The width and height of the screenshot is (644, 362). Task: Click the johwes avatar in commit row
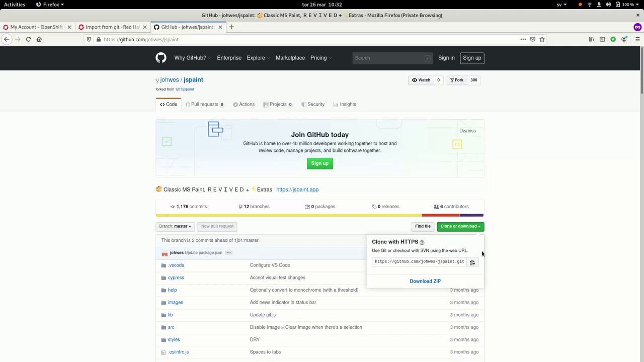click(165, 253)
